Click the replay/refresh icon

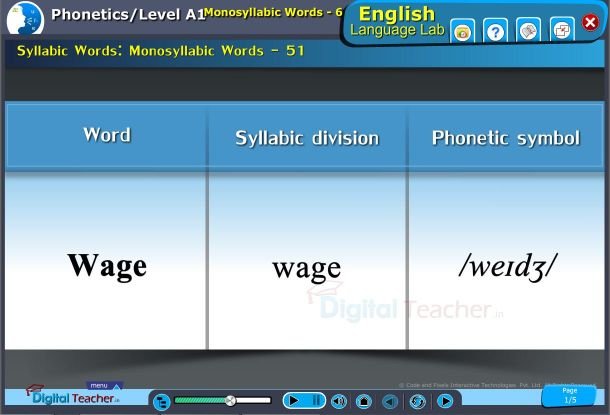(417, 401)
